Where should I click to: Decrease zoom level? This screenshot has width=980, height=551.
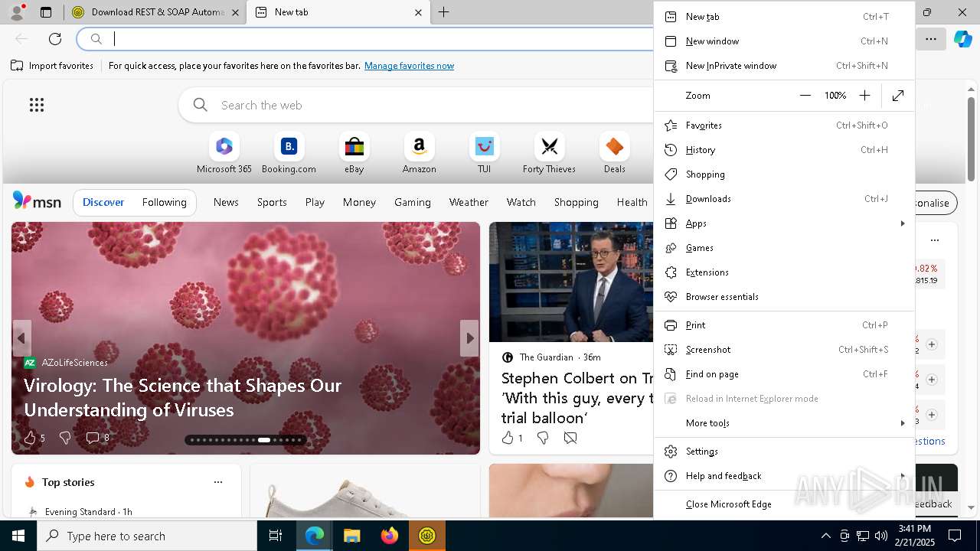coord(805,96)
